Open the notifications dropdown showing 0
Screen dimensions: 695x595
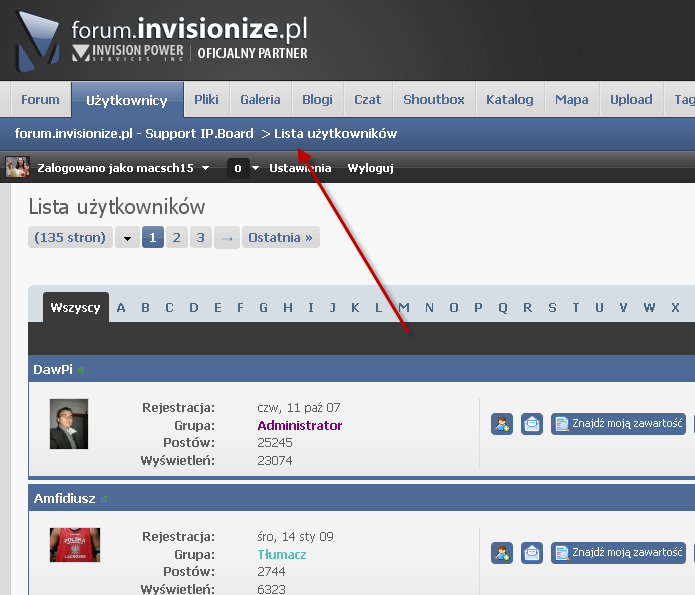point(243,168)
